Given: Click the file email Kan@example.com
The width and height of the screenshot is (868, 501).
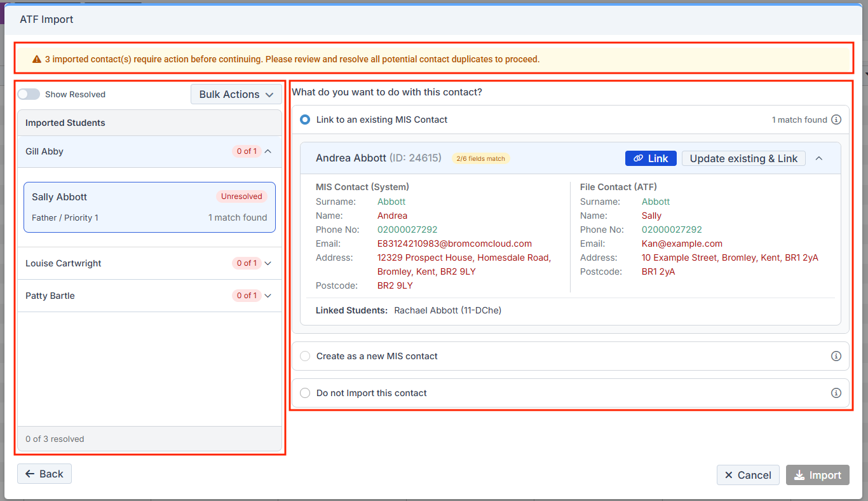Looking at the screenshot, I should pyautogui.click(x=682, y=244).
